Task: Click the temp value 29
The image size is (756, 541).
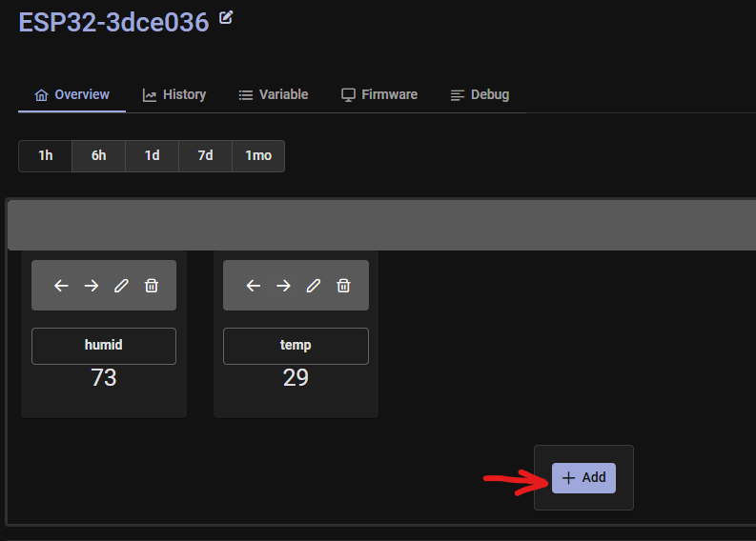Action: [296, 378]
